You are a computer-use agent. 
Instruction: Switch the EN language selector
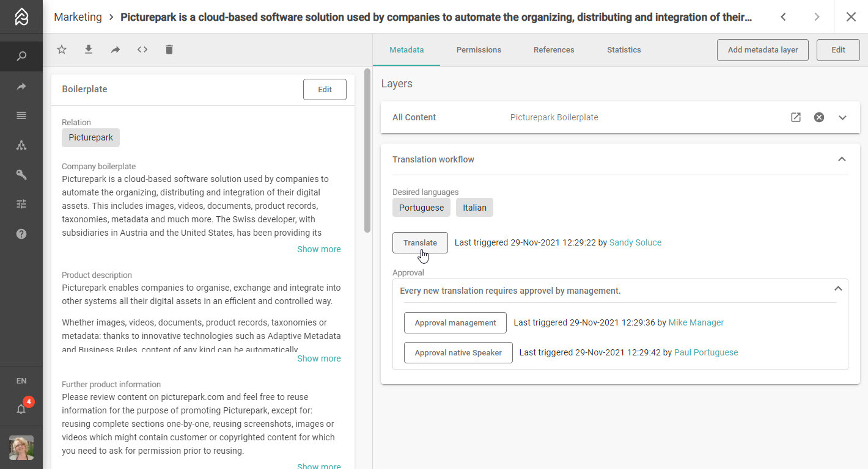pyautogui.click(x=21, y=381)
